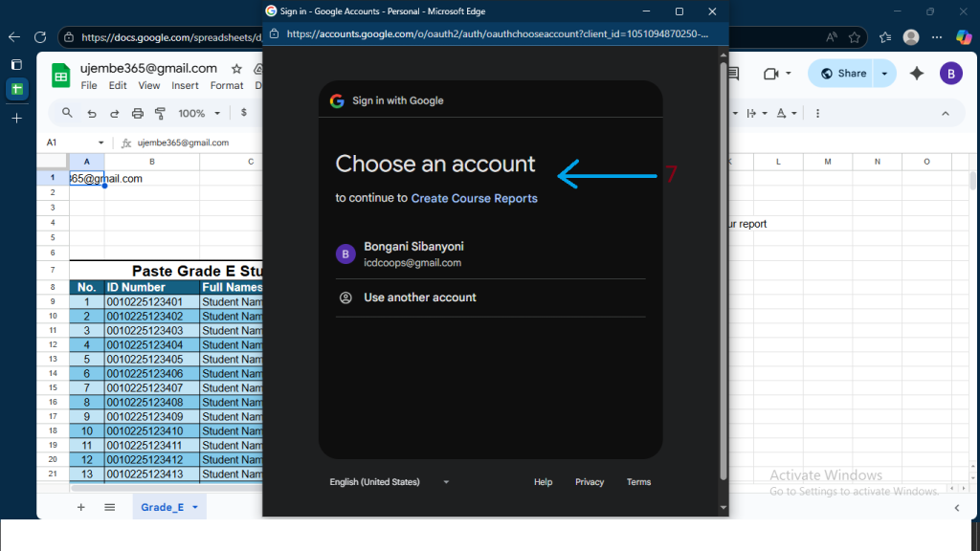Open the zoom 100% dropdown
This screenshot has width=980, height=551.
click(x=199, y=113)
